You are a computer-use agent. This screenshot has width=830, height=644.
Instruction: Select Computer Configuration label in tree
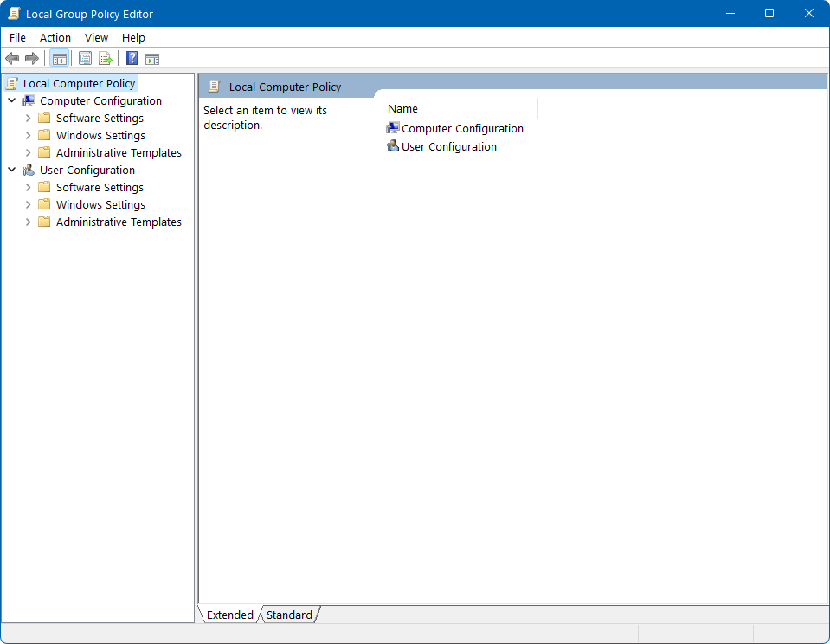(100, 100)
